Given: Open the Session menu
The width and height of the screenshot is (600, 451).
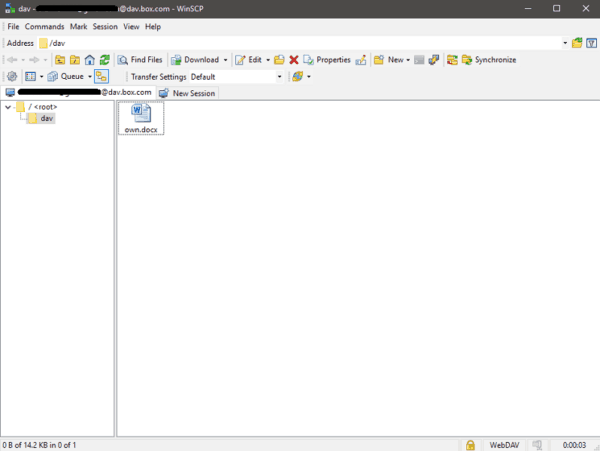Looking at the screenshot, I should point(105,26).
